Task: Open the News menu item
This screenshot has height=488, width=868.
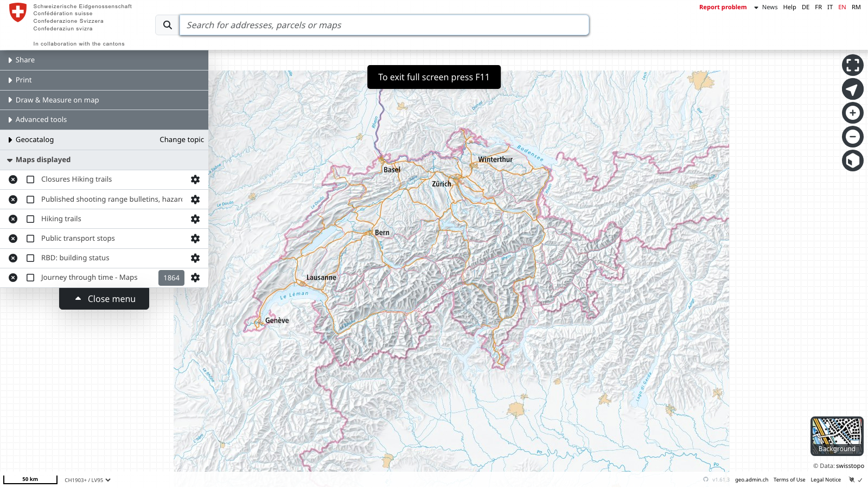Action: 770,7
